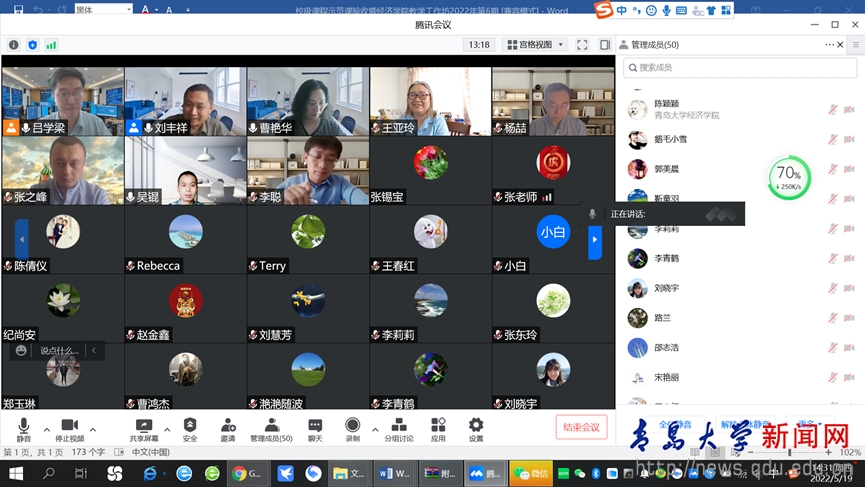The width and height of the screenshot is (865, 487).
Task: Go to next page of video grid
Action: [595, 241]
